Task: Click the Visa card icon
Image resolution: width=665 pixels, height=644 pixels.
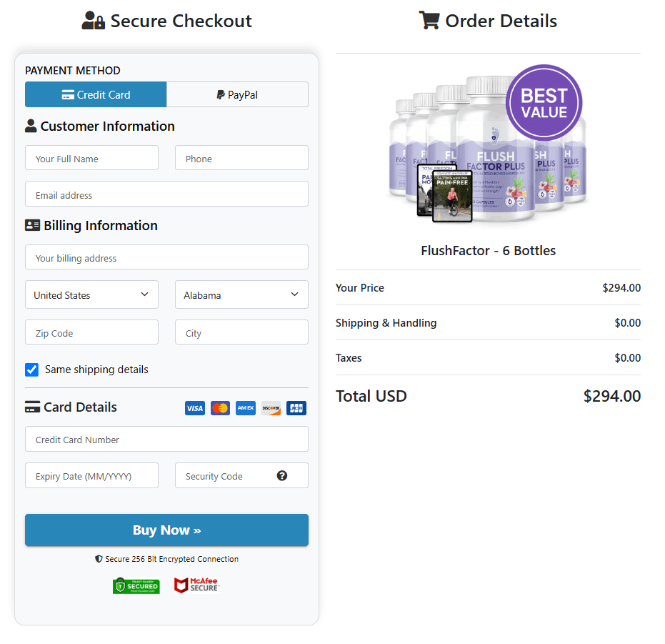Action: click(x=194, y=407)
